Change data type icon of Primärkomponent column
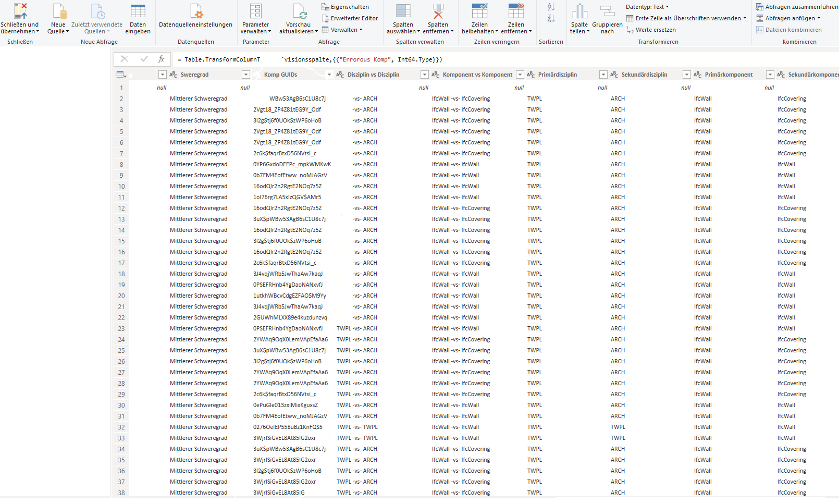 pos(698,75)
